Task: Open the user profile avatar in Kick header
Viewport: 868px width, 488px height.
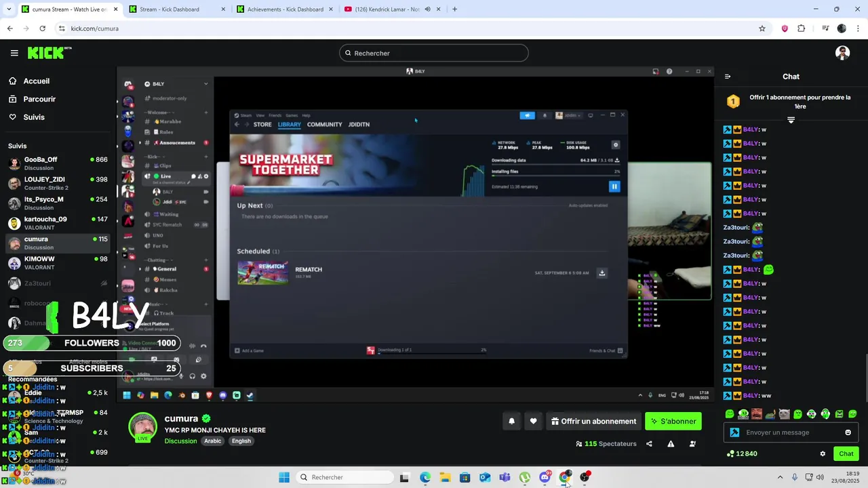Action: tap(842, 53)
